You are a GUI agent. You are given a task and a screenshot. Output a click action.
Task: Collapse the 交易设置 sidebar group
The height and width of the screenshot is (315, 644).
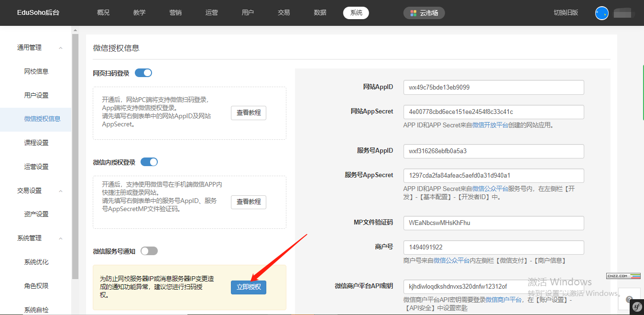click(61, 191)
